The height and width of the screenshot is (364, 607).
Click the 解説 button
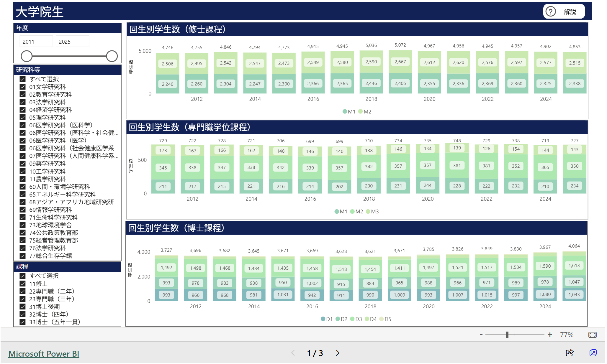pyautogui.click(x=570, y=12)
